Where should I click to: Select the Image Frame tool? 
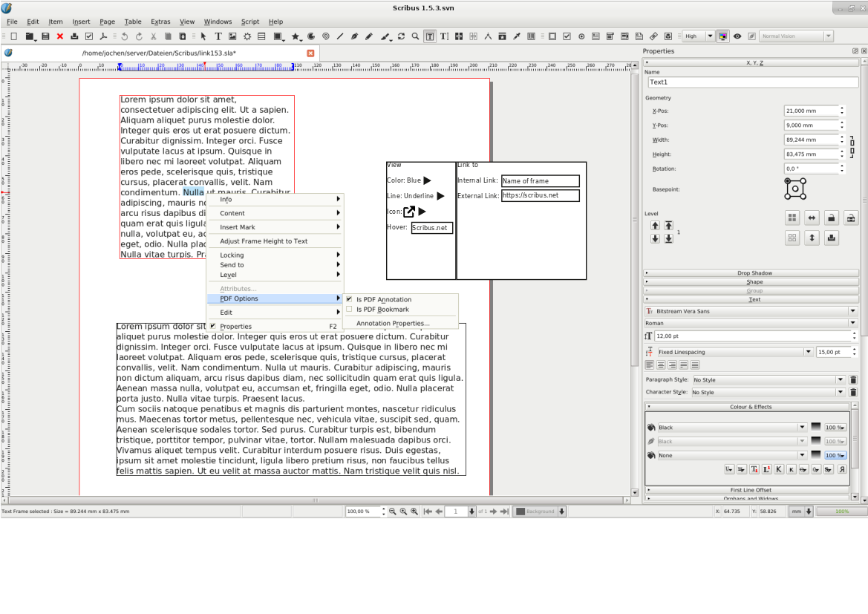pos(232,36)
